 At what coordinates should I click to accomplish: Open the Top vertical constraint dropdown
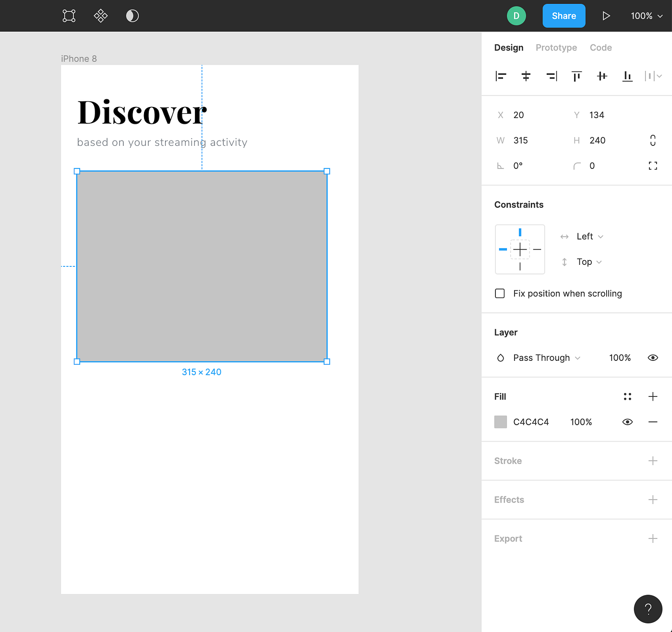click(x=589, y=262)
